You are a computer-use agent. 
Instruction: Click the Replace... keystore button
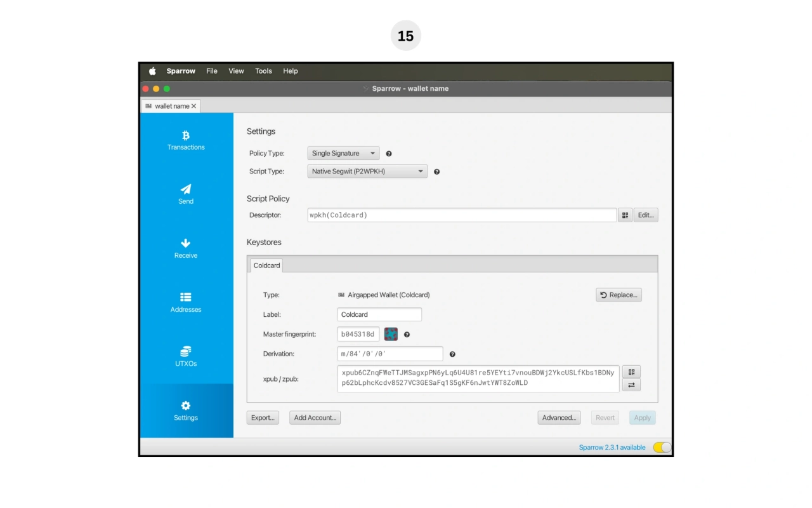(619, 295)
